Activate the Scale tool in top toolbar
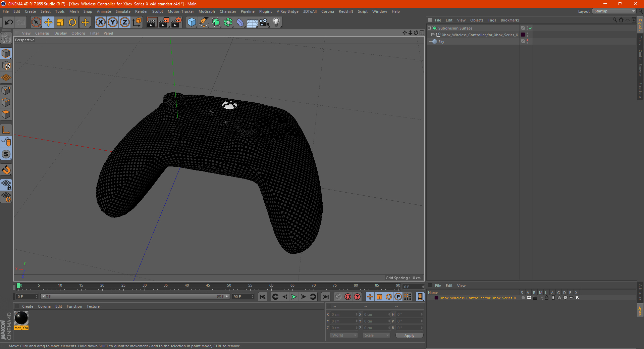This screenshot has width=644, height=349. tap(60, 22)
